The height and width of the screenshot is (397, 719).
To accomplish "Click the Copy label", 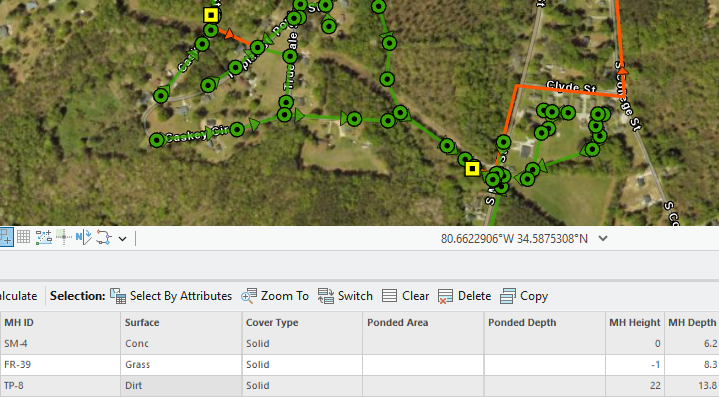I will (534, 297).
